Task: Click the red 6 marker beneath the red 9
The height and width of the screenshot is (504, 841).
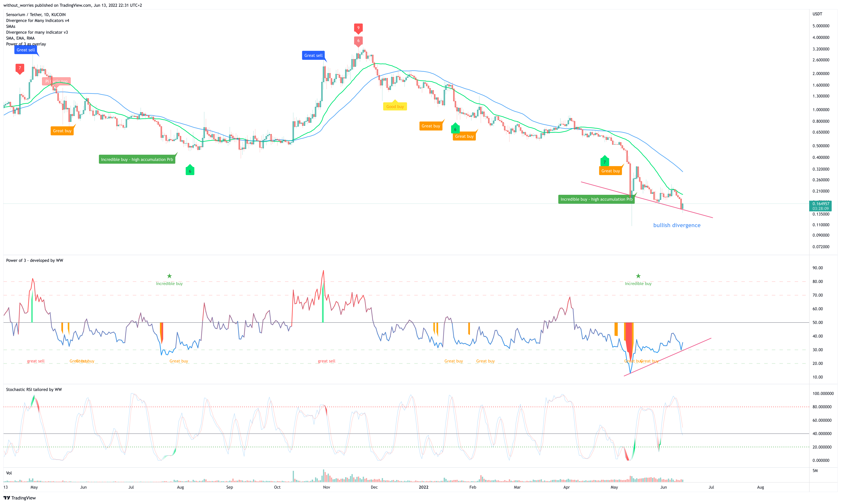Action: (358, 41)
